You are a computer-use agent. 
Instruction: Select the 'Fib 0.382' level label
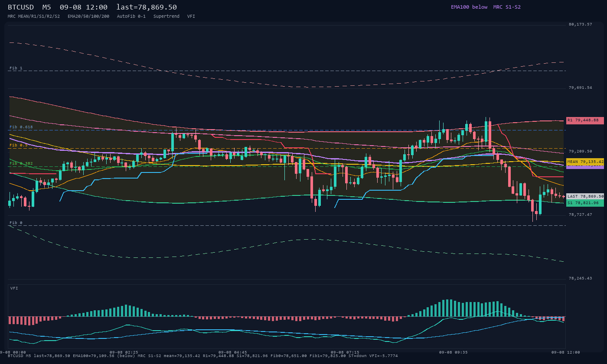pos(21,163)
